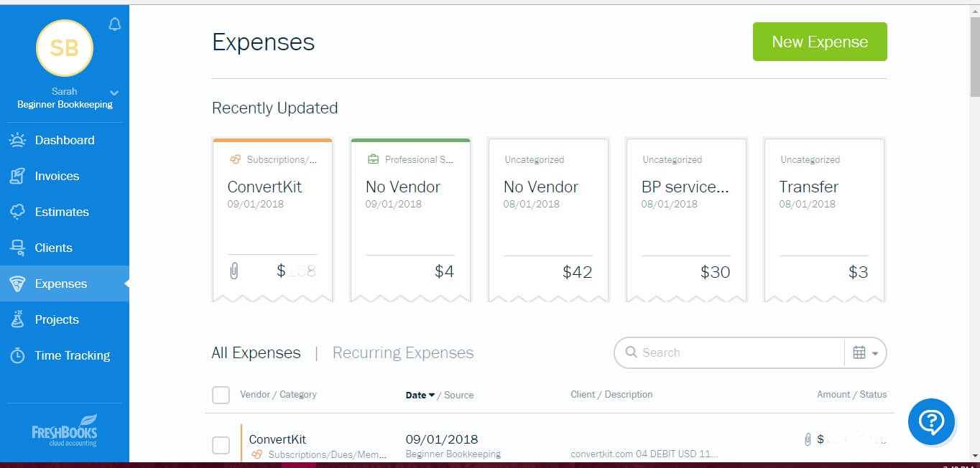This screenshot has height=468, width=980.
Task: Open the BP service expense card
Action: click(686, 219)
